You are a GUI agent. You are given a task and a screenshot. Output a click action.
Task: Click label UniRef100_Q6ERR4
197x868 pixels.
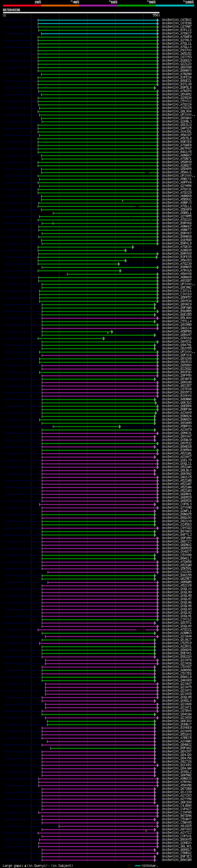coord(177,406)
